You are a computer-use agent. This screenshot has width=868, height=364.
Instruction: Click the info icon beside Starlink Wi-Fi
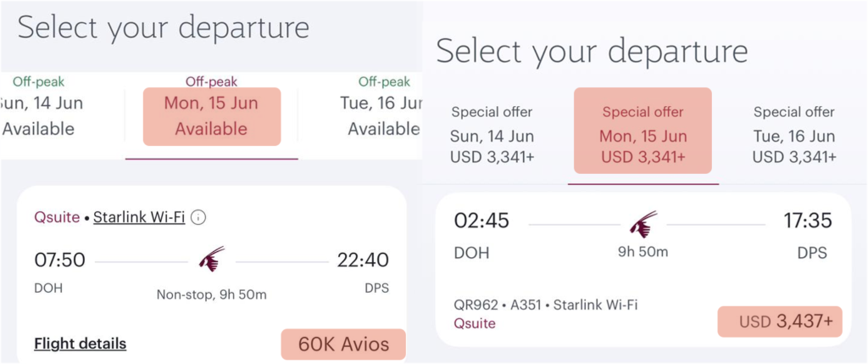(x=198, y=217)
